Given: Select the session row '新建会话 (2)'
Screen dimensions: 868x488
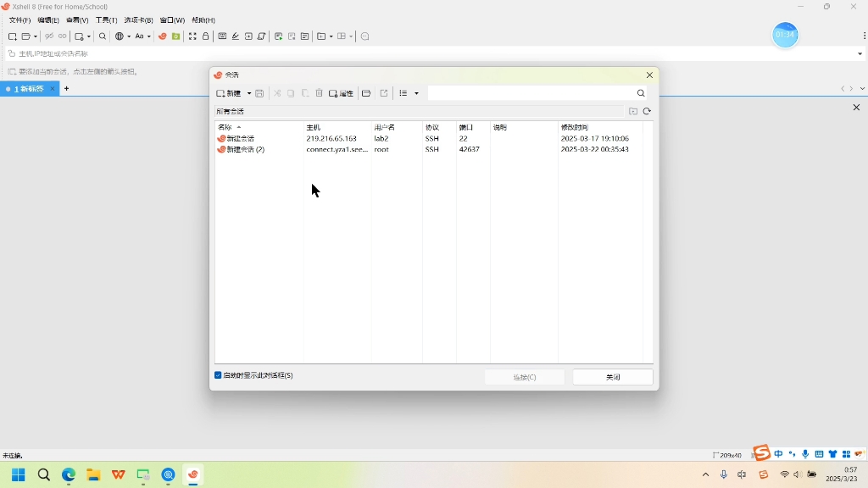Looking at the screenshot, I should [428, 149].
